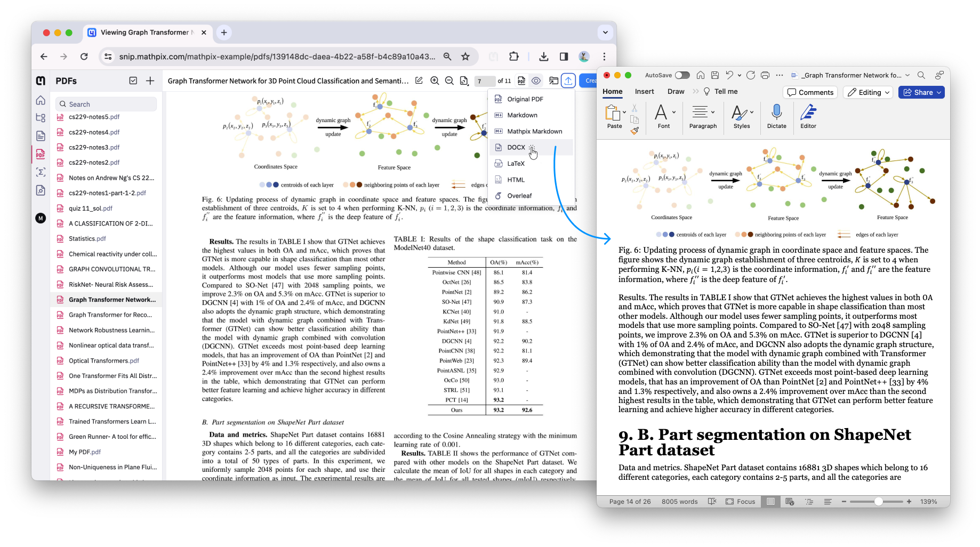Click the select-all checkbox next to PDFs
The image size is (980, 547).
[x=133, y=81]
